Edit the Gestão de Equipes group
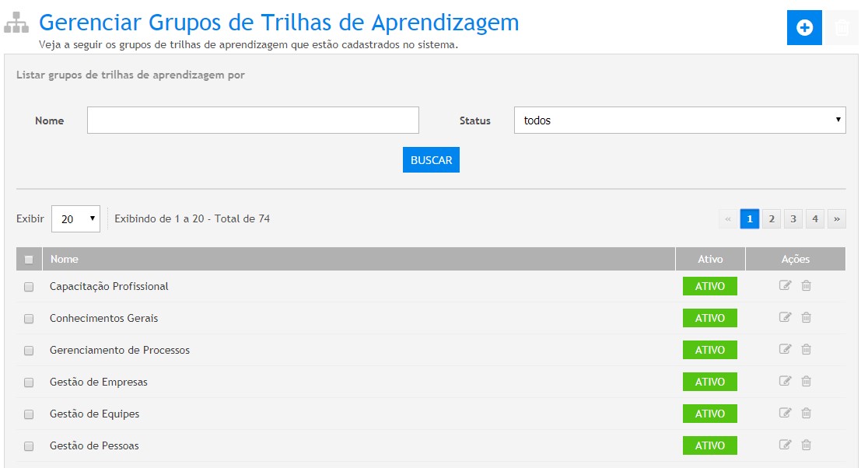Image resolution: width=868 pixels, height=468 pixels. tap(785, 414)
